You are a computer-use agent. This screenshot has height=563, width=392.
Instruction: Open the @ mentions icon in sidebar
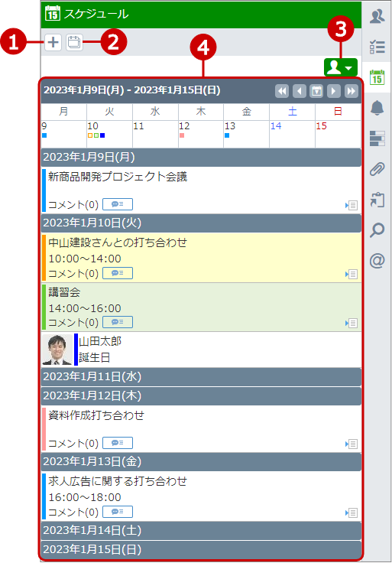(377, 261)
